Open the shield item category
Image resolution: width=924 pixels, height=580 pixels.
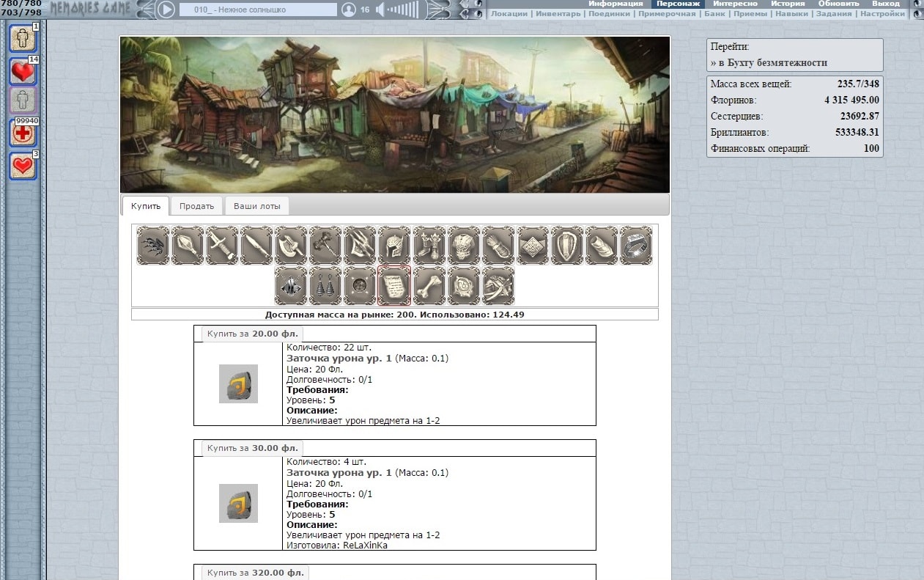(567, 245)
